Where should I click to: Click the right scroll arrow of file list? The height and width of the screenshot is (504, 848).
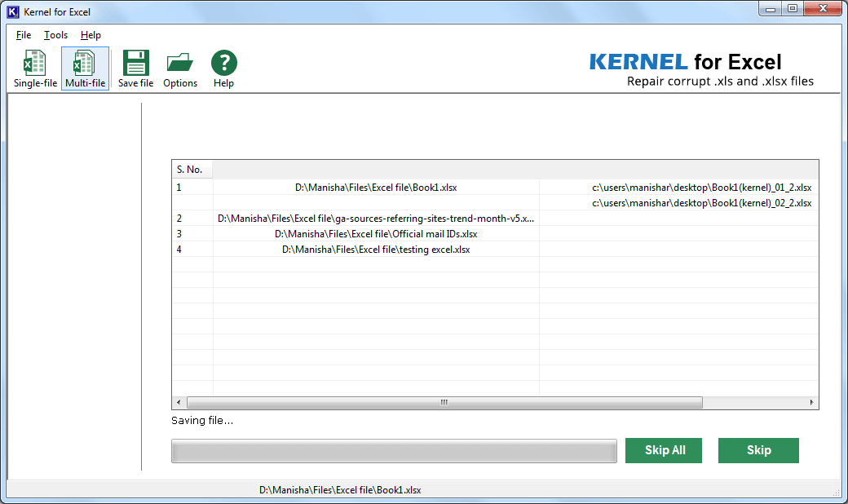[x=811, y=402]
